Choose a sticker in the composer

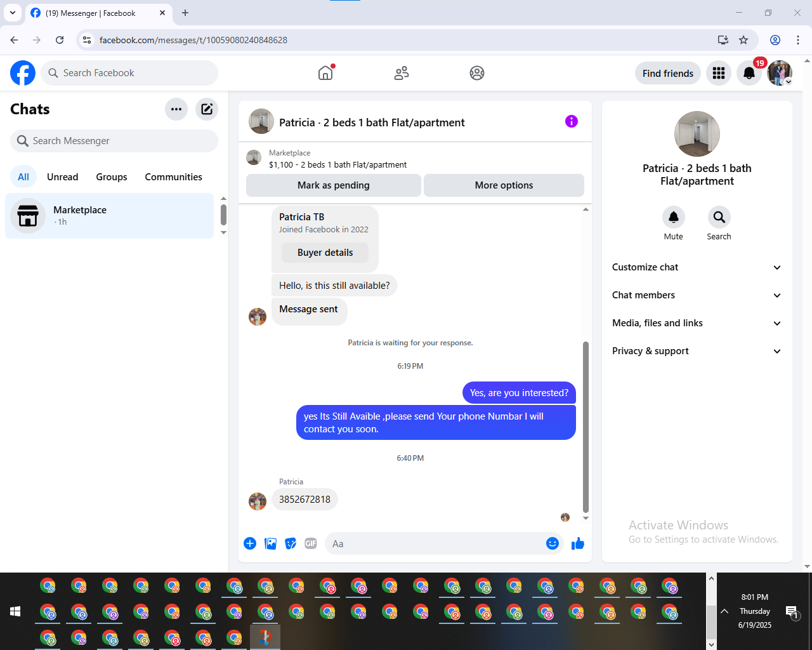(291, 543)
